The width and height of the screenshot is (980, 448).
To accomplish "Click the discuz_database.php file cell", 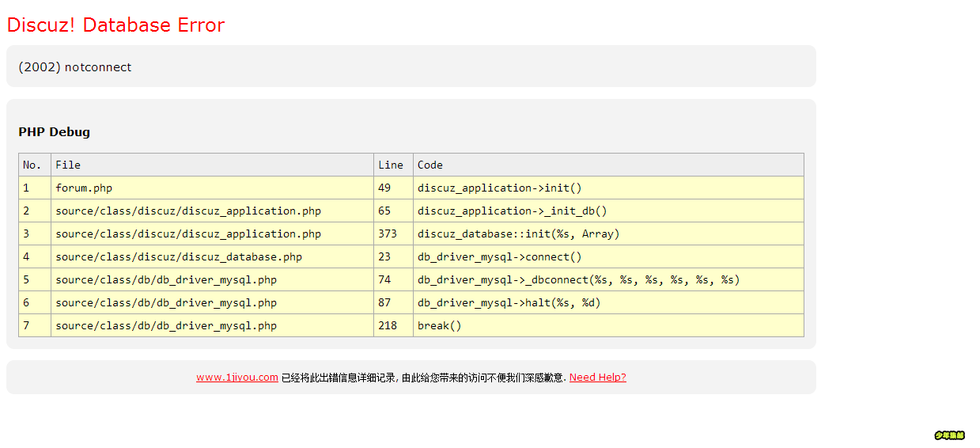I will click(213, 256).
